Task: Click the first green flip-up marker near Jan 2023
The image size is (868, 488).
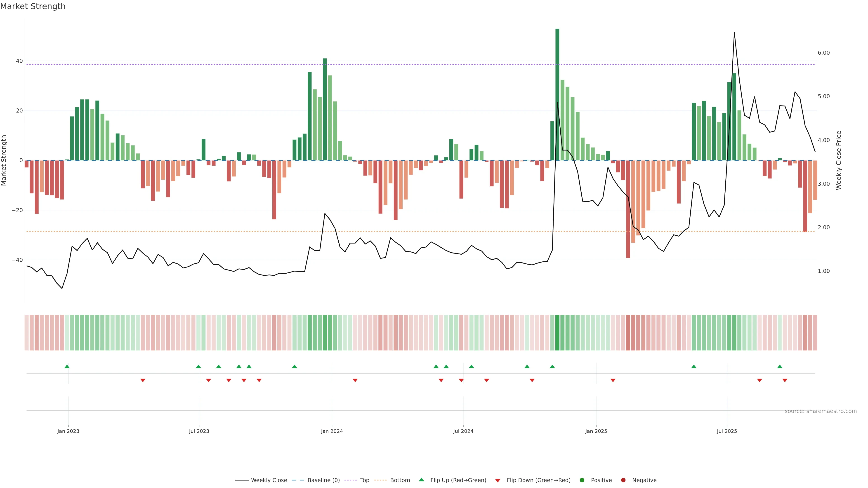Action: pyautogui.click(x=67, y=366)
